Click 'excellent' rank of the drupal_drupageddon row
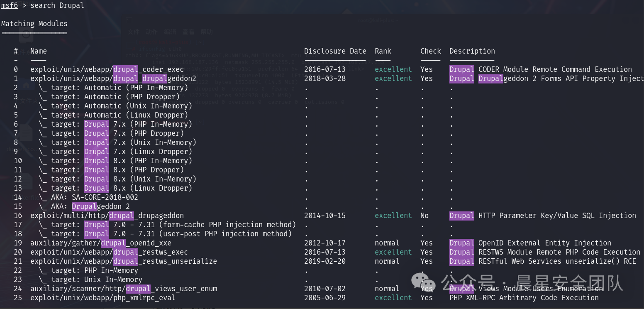The width and height of the screenshot is (644, 309). coord(393,216)
